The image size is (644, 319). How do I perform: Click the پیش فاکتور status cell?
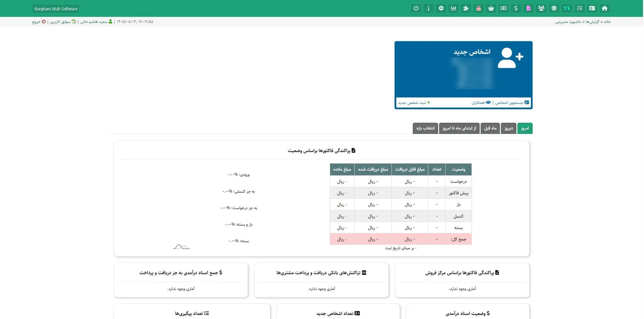(x=458, y=193)
